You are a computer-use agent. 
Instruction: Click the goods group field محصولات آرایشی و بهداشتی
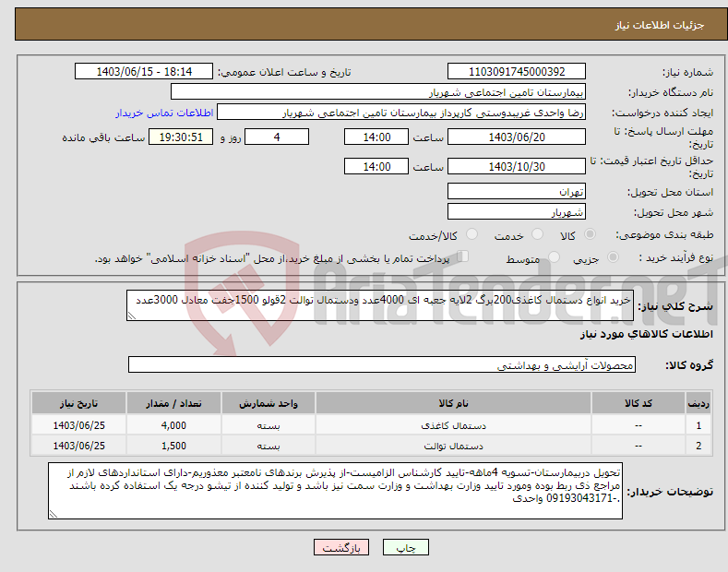click(x=382, y=365)
